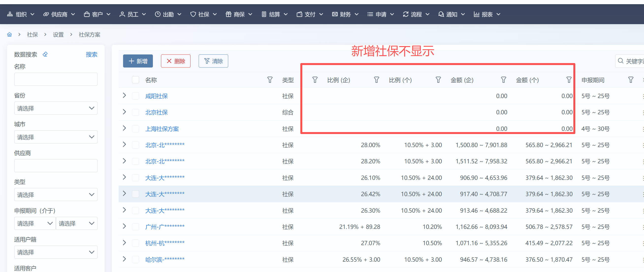Image resolution: width=644 pixels, height=272 pixels.
Task: Click filter icon in 申报期间 column header
Action: pos(630,80)
